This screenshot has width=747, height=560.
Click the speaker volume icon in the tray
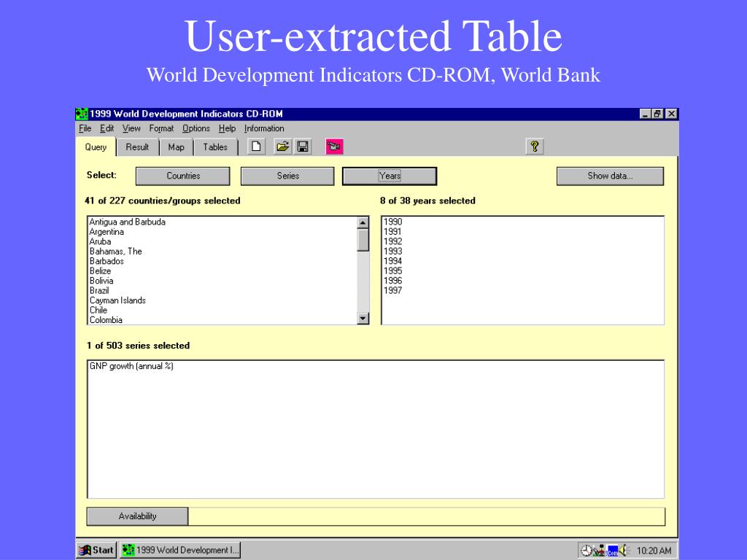[624, 551]
